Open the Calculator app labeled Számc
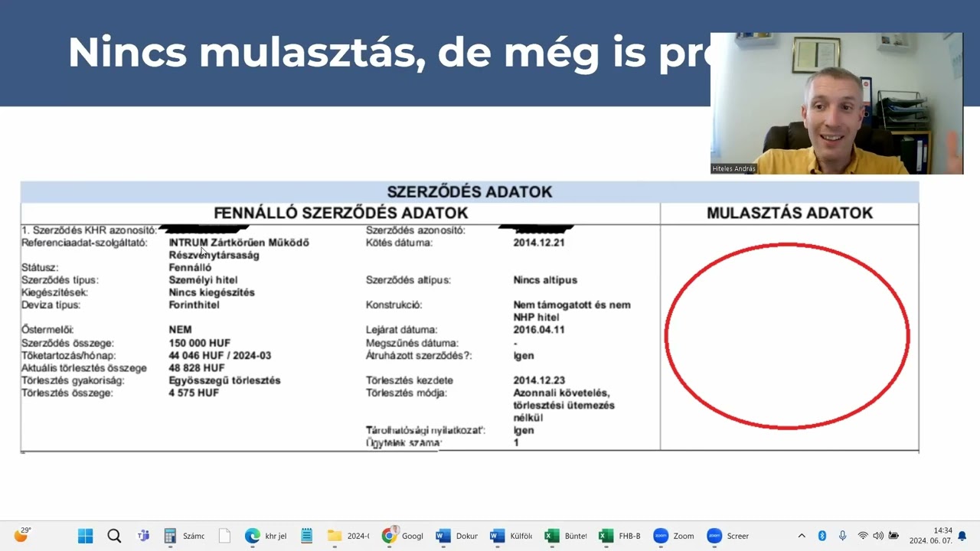The width and height of the screenshot is (980, 551). pyautogui.click(x=185, y=536)
